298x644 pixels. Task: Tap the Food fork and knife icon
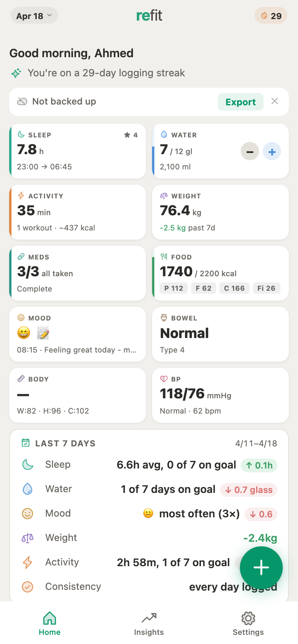164,257
